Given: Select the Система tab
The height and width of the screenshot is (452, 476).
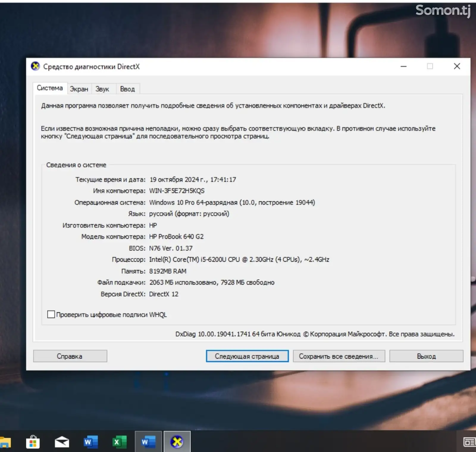Looking at the screenshot, I should (50, 88).
